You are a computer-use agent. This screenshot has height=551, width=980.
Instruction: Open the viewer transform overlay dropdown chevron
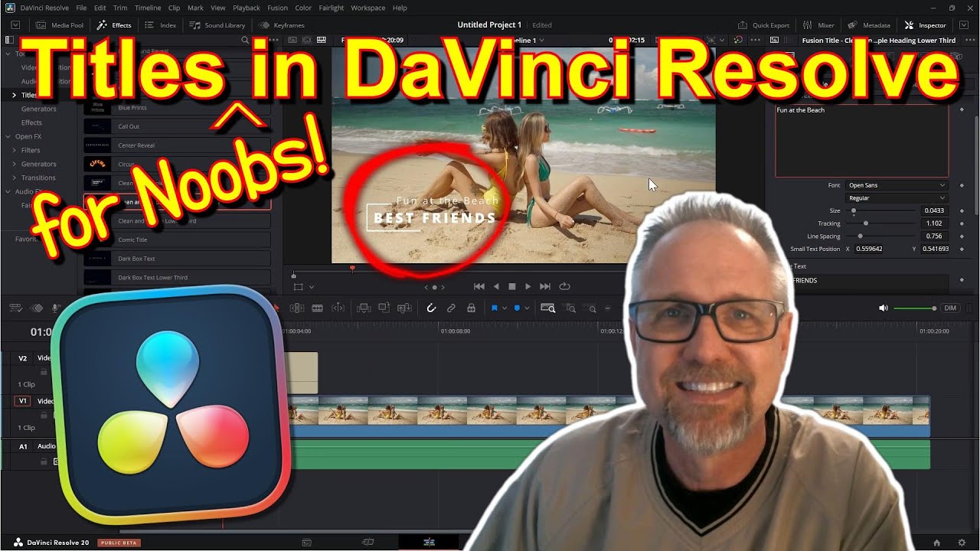click(311, 287)
